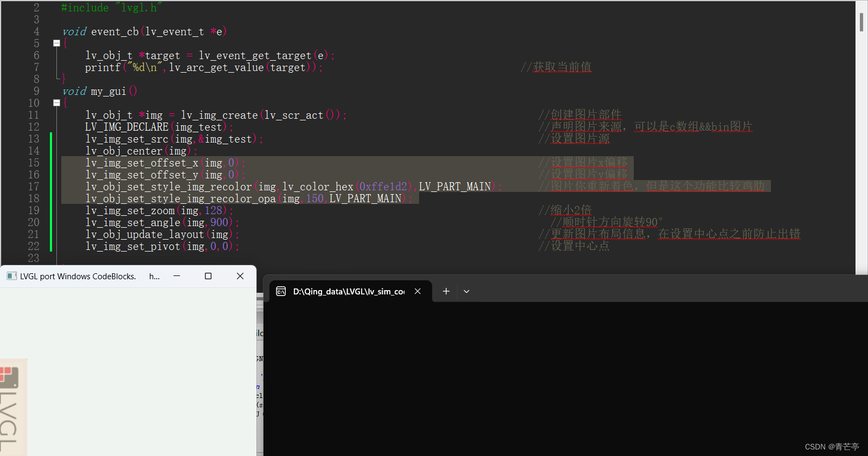Click the 设置图片源 comment
Screen dimensions: 868x456
coord(574,139)
